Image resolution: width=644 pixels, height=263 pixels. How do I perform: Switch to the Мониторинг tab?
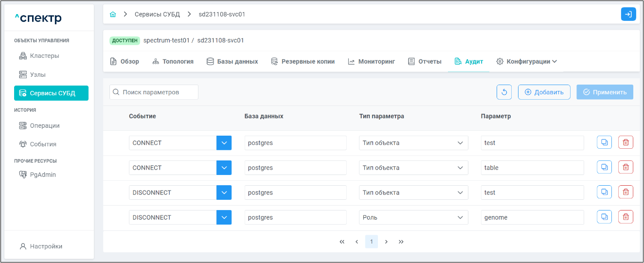click(x=371, y=62)
